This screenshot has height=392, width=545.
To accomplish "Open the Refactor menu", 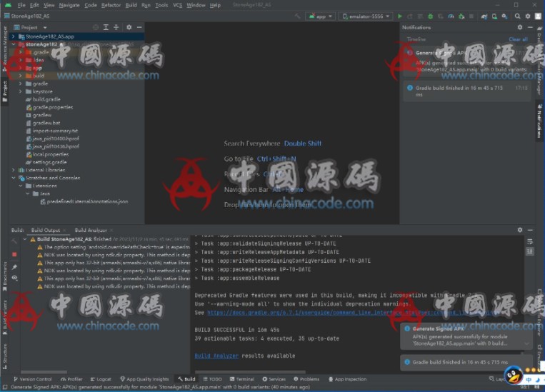I will click(x=111, y=5).
